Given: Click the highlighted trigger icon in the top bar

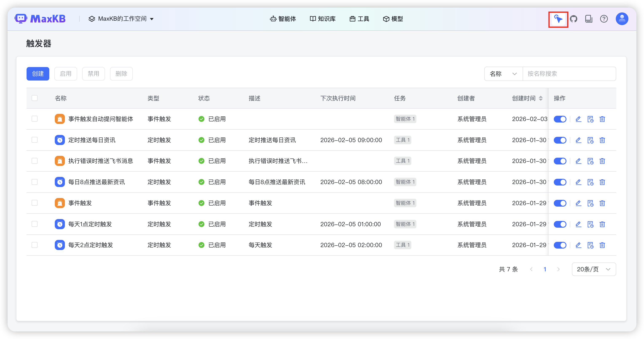Looking at the screenshot, I should point(558,19).
